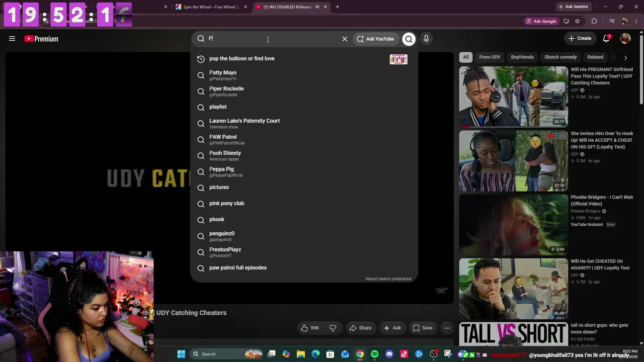This screenshot has width=644, height=362.
Task: Select the PAW Patrol channel suggestion
Action: click(304, 139)
